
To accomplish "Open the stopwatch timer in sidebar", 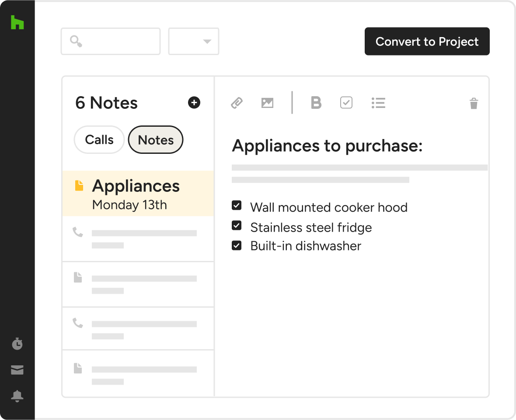I will [17, 344].
